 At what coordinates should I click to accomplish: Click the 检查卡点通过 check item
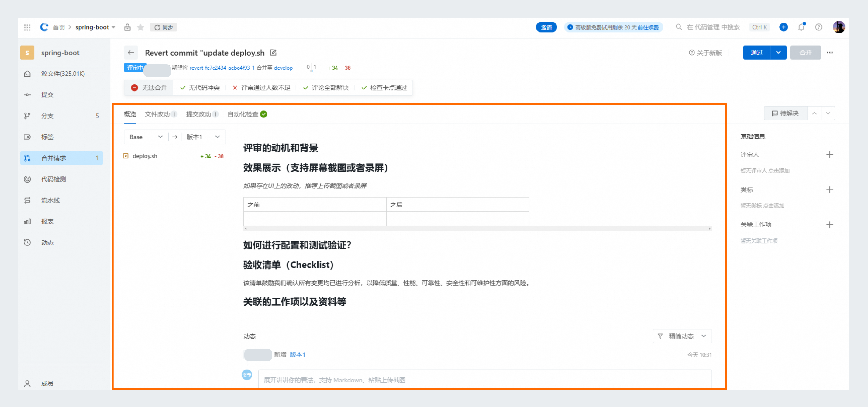click(384, 88)
